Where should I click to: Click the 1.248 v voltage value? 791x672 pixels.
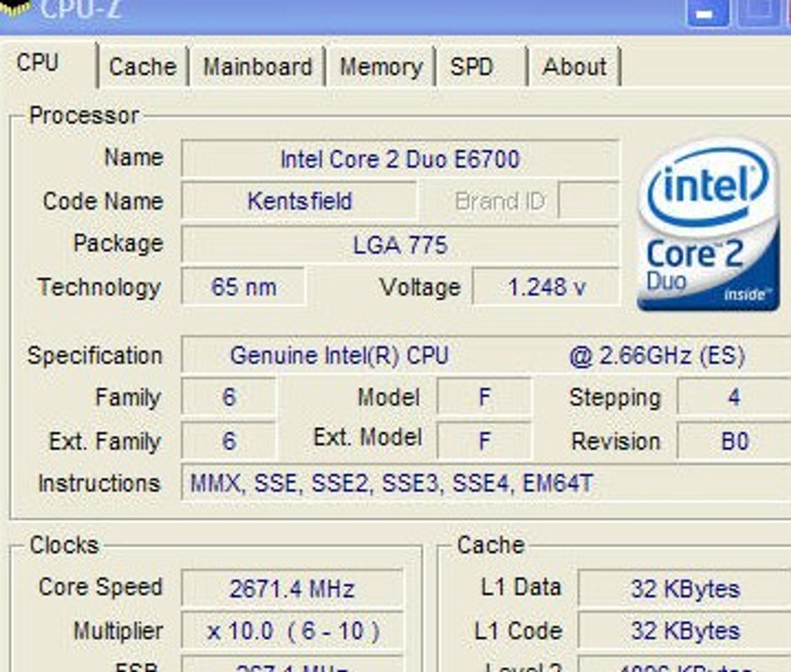click(x=546, y=287)
